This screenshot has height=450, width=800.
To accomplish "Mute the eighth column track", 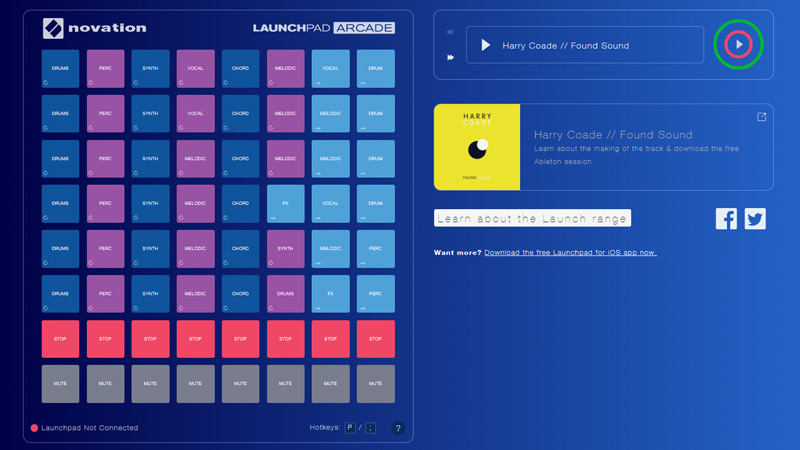I will [376, 384].
